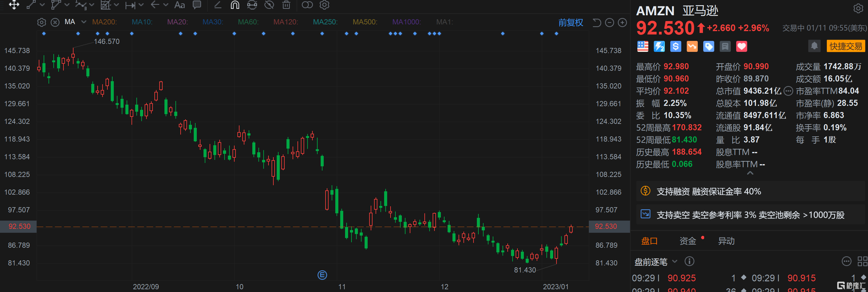Zoom out the chart with minus icon
Image resolution: width=868 pixels, height=292 pixels.
pyautogui.click(x=609, y=23)
